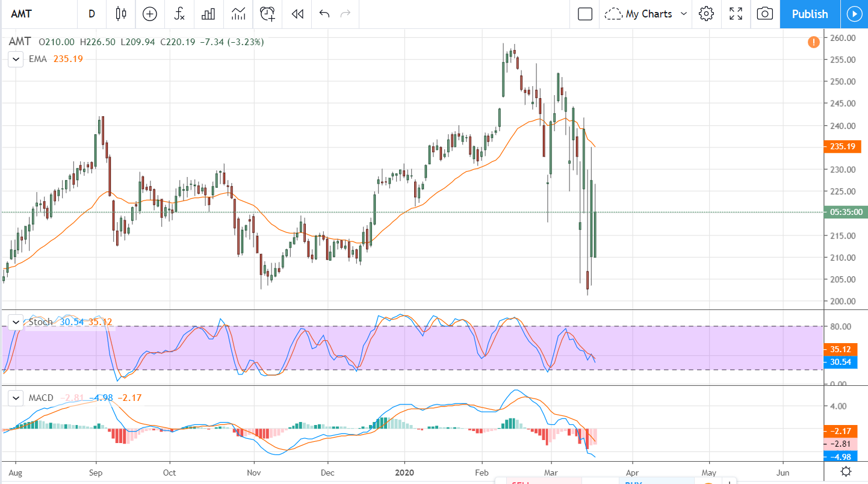Click the Nov label on time axis

click(x=254, y=471)
